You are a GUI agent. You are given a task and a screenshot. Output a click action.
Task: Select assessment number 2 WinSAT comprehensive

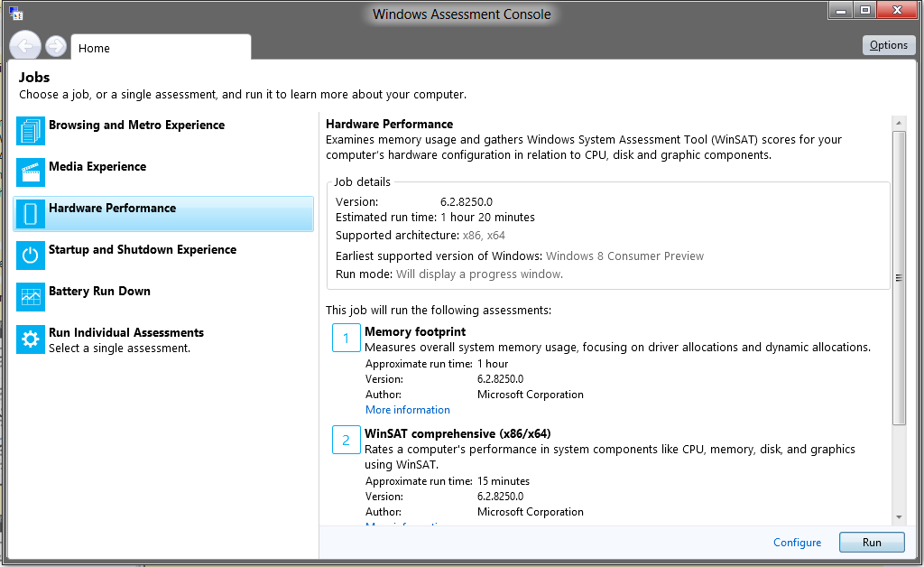457,433
